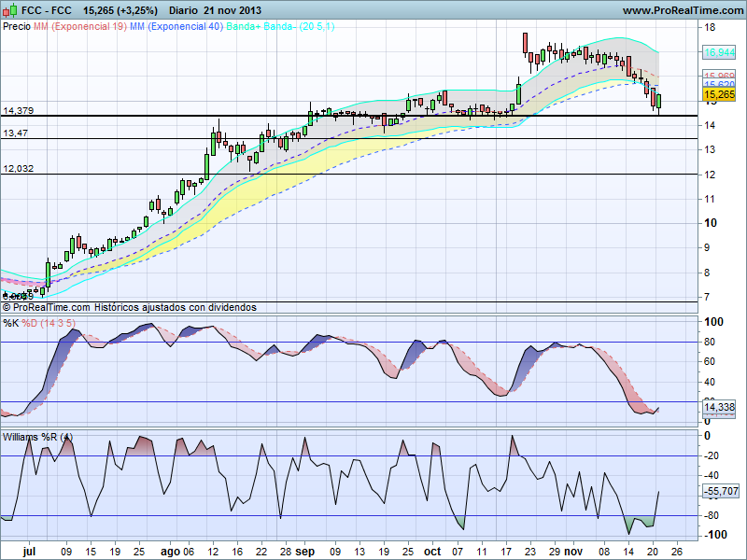The height and width of the screenshot is (560, 747).
Task: Click the chart icon beside FCC title
Action: coord(10,10)
